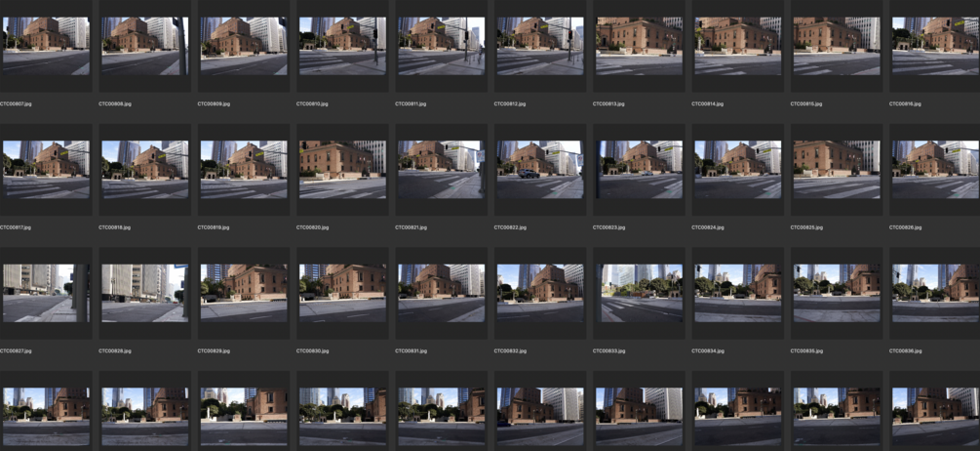Select the label text CTC00823.jpg
Viewport: 980px width, 451px height.
[608, 227]
